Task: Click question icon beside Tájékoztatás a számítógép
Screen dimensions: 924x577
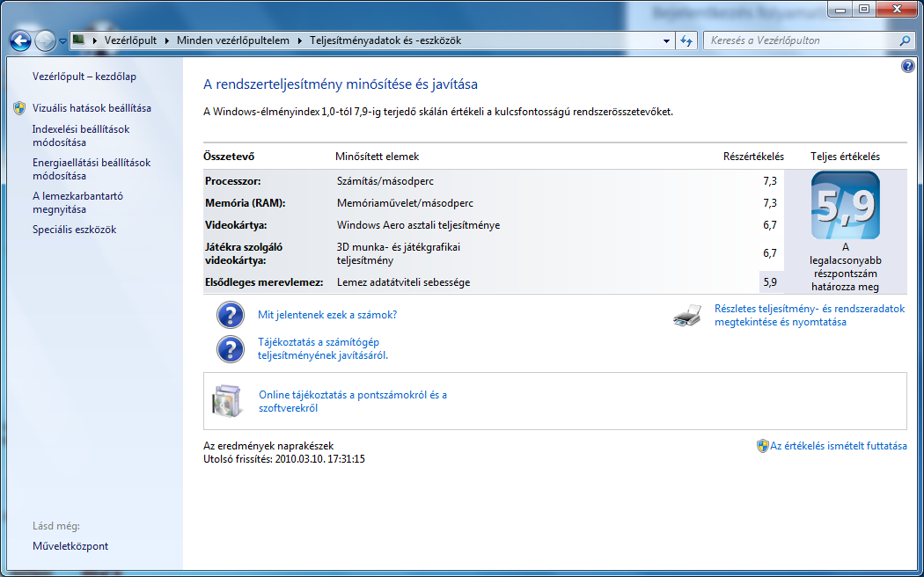Action: [x=231, y=348]
